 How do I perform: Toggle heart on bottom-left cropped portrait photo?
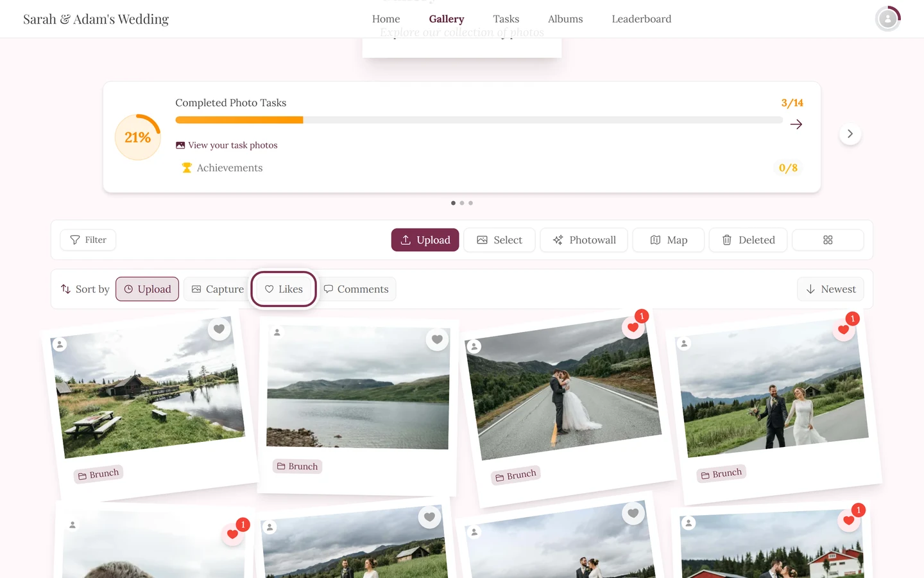[x=232, y=534]
